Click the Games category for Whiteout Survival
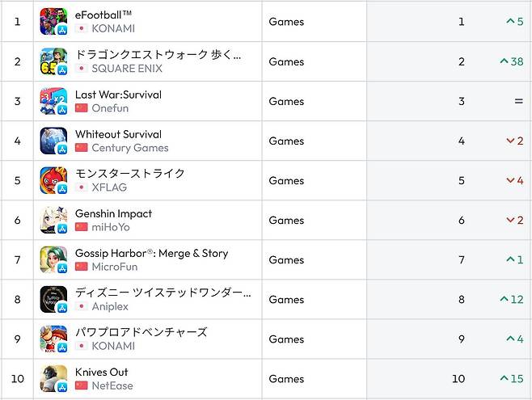532x400 pixels. tap(286, 141)
